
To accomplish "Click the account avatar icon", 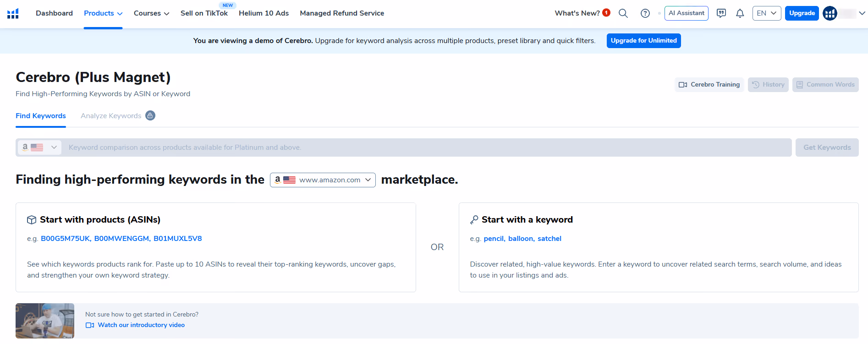I will click(830, 13).
